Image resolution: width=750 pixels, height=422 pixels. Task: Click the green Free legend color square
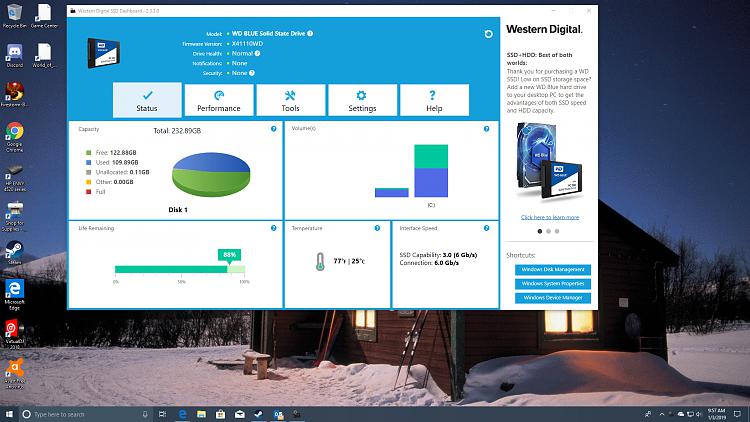pyautogui.click(x=88, y=153)
